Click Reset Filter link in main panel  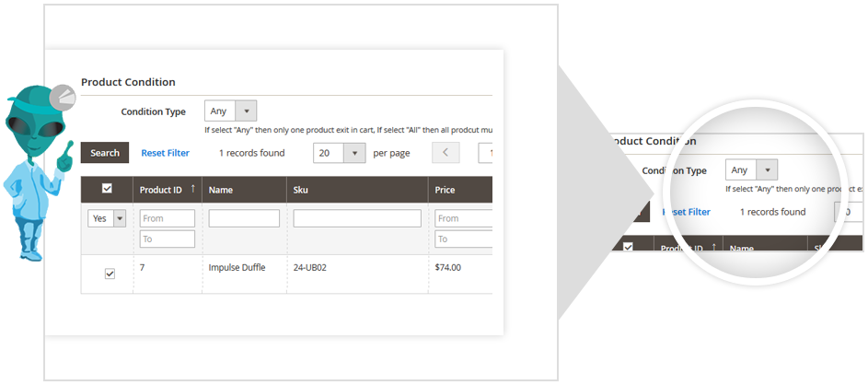pyautogui.click(x=166, y=153)
